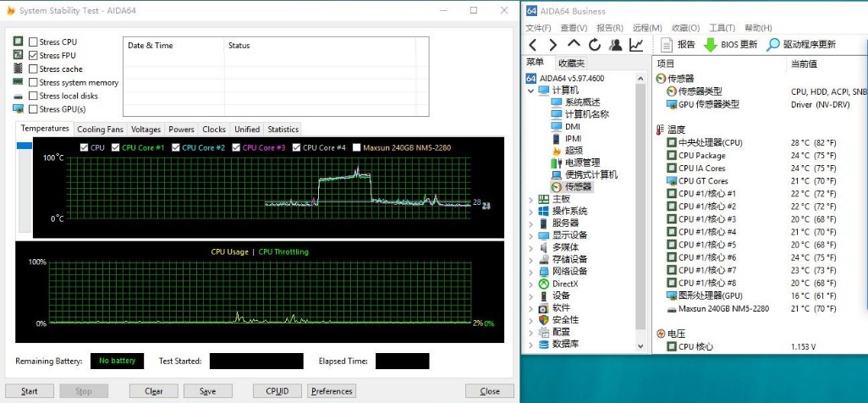Uncheck Stress FPU checkbox
The width and height of the screenshot is (868, 403).
pos(33,55)
